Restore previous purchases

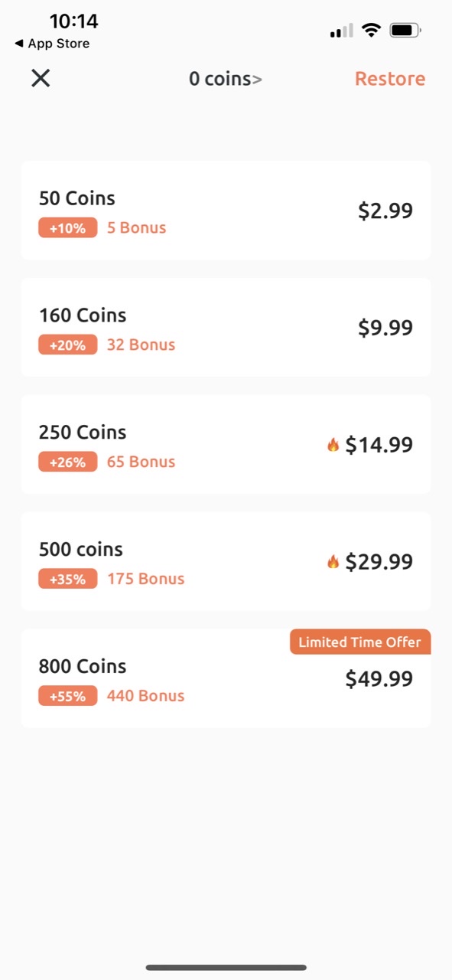click(x=390, y=78)
